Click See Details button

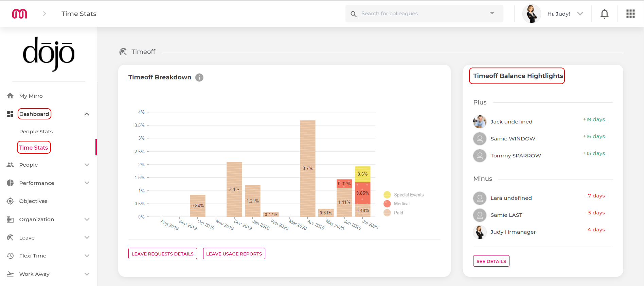[x=491, y=261]
